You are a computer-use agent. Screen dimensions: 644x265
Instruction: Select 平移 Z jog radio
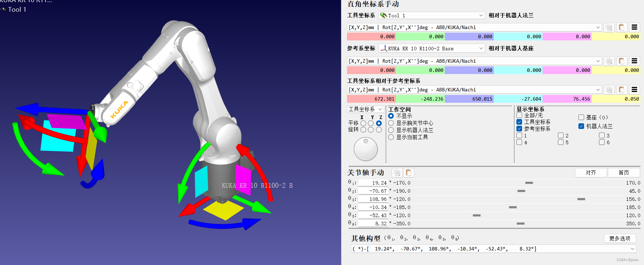[x=379, y=123]
